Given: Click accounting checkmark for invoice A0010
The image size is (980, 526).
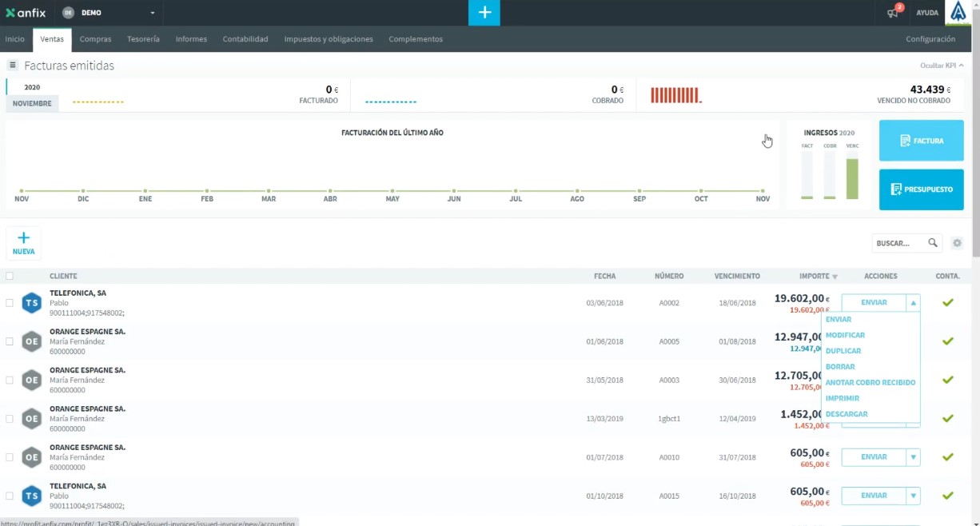Looking at the screenshot, I should click(948, 457).
